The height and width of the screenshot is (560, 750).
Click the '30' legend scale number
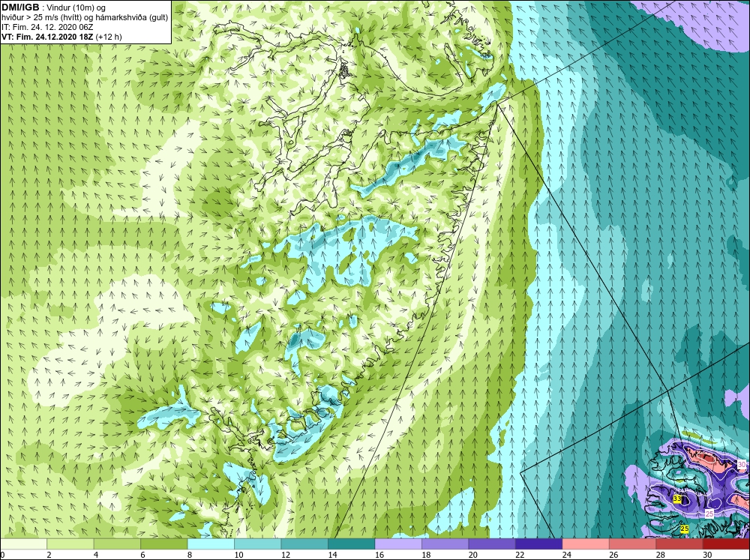707,555
